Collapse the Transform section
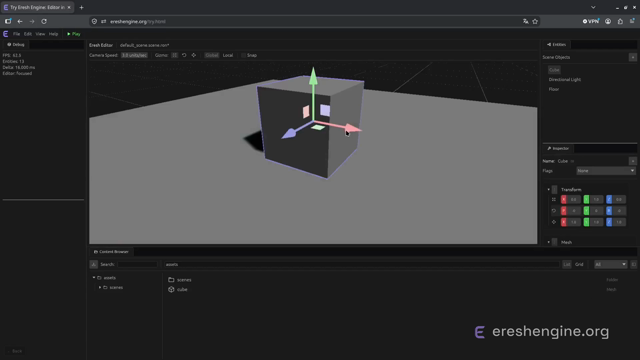 pyautogui.click(x=549, y=189)
